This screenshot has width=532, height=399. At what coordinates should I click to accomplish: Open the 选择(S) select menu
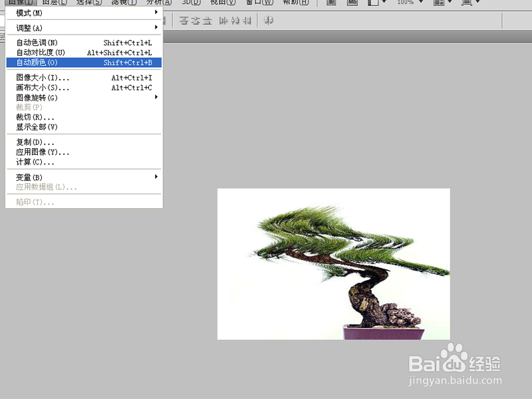[x=89, y=2]
